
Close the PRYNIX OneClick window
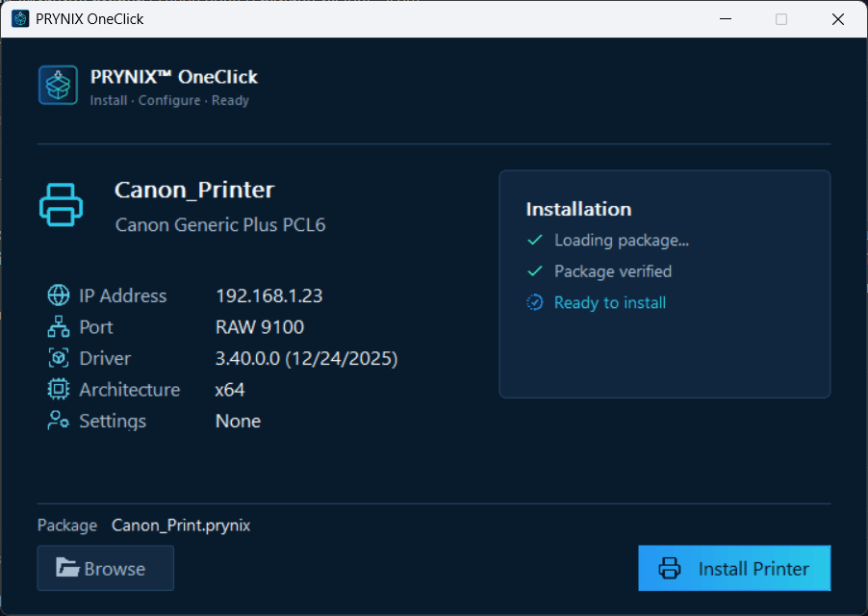[x=838, y=19]
